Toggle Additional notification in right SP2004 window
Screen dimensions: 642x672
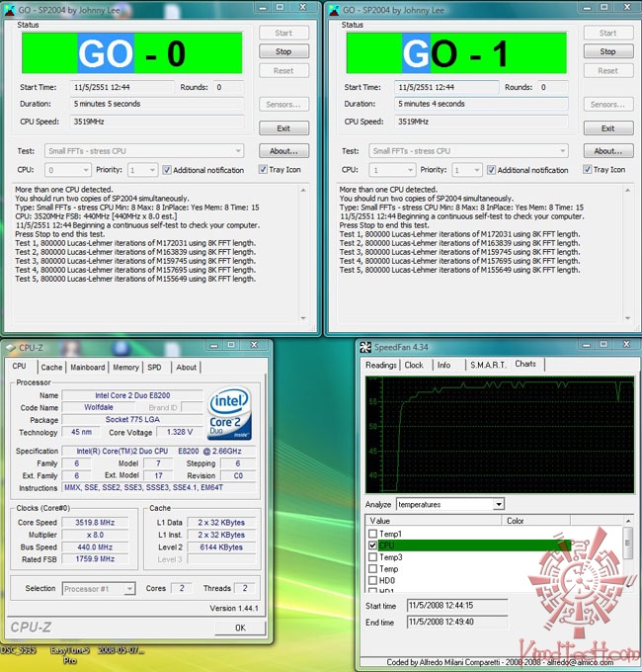[492, 170]
